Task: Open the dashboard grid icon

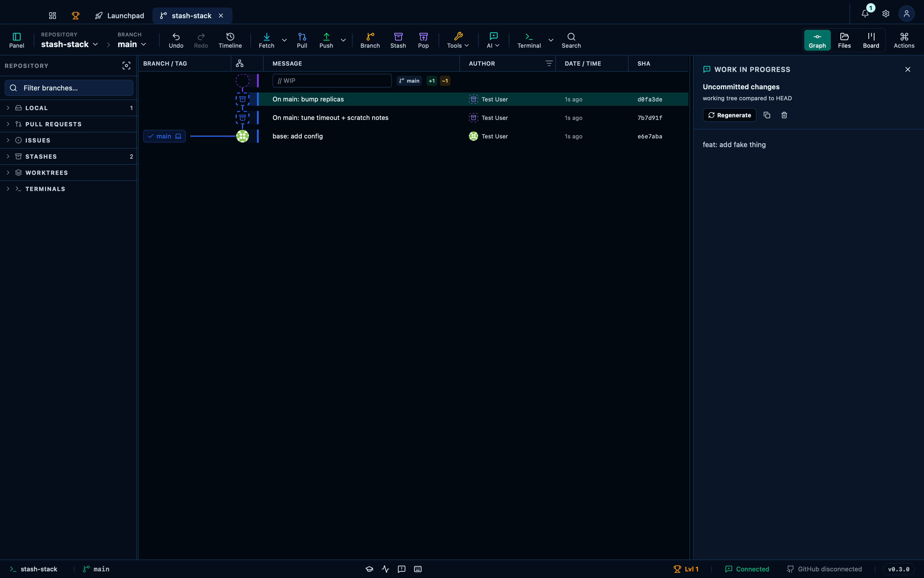Action: point(53,15)
